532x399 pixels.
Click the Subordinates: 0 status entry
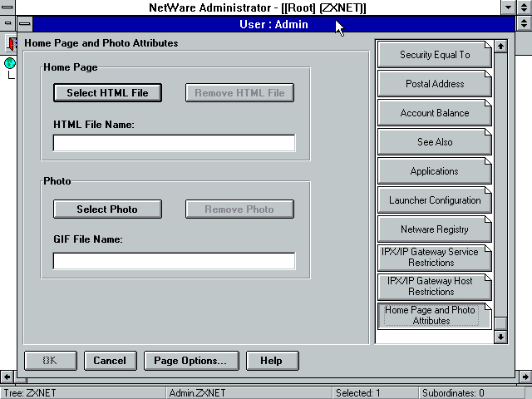click(x=453, y=393)
